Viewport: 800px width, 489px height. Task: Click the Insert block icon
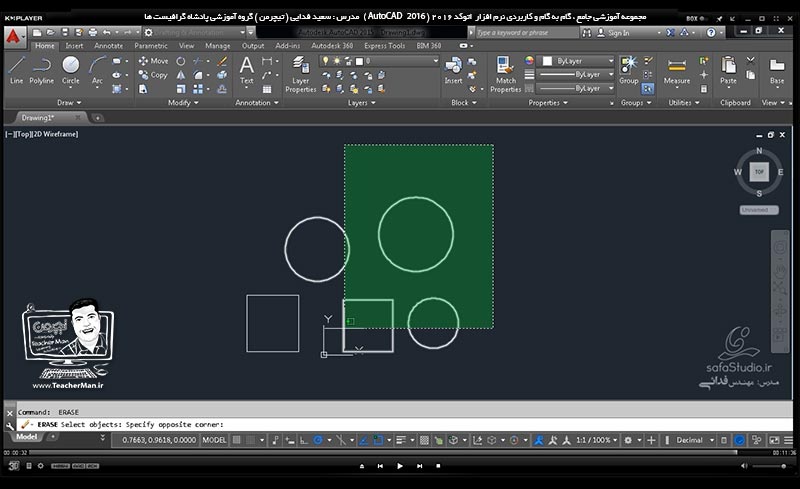pyautogui.click(x=453, y=70)
